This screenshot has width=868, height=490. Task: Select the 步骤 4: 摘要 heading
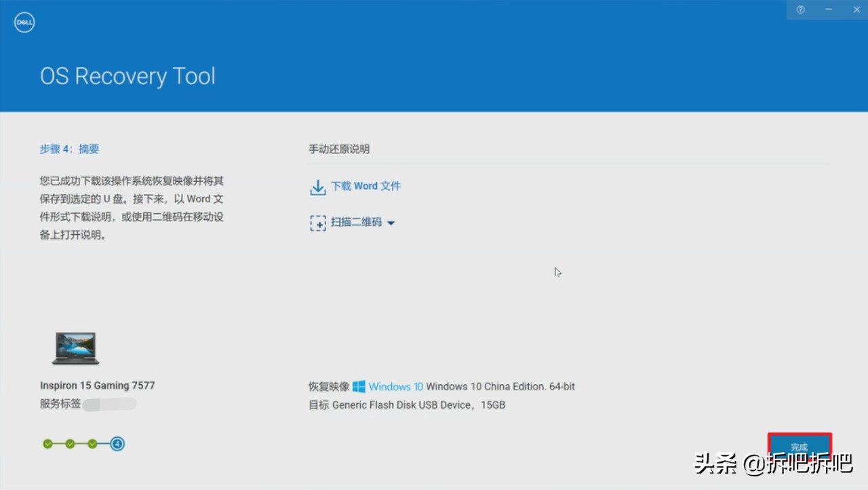pyautogui.click(x=69, y=149)
